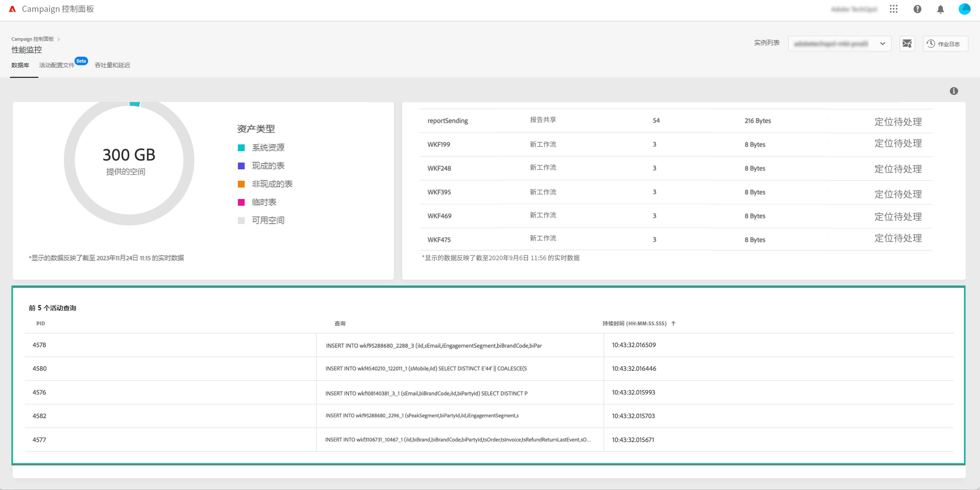Image resolution: width=980 pixels, height=490 pixels.
Task: Click the breadcrumb chevron after Campaign 控制面板
Action: (59, 39)
